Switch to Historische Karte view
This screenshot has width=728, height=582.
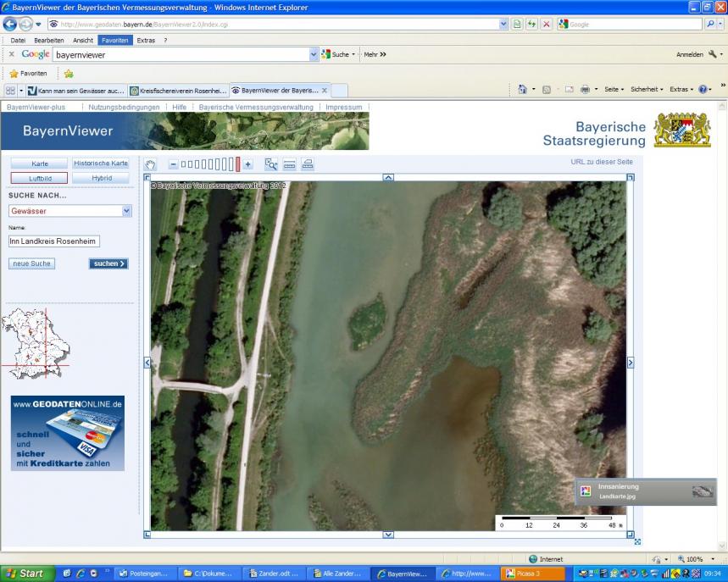100,164
